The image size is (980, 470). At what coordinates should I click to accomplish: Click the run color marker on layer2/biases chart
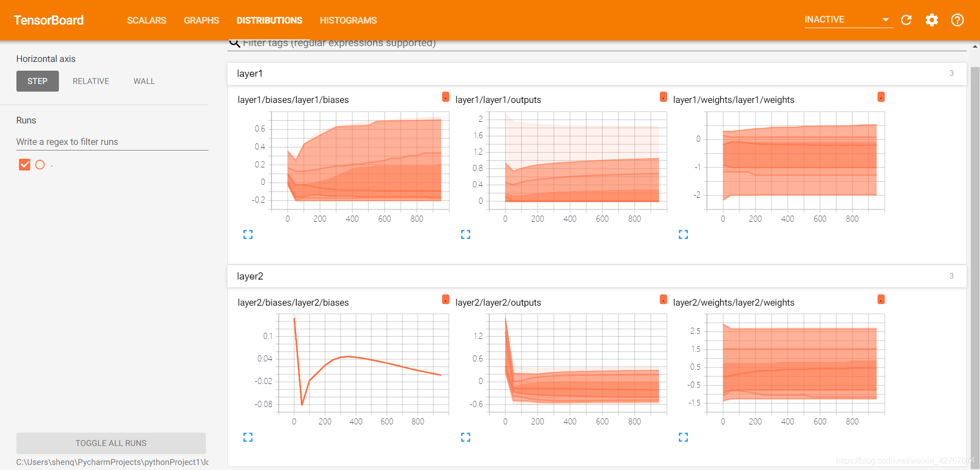click(446, 300)
